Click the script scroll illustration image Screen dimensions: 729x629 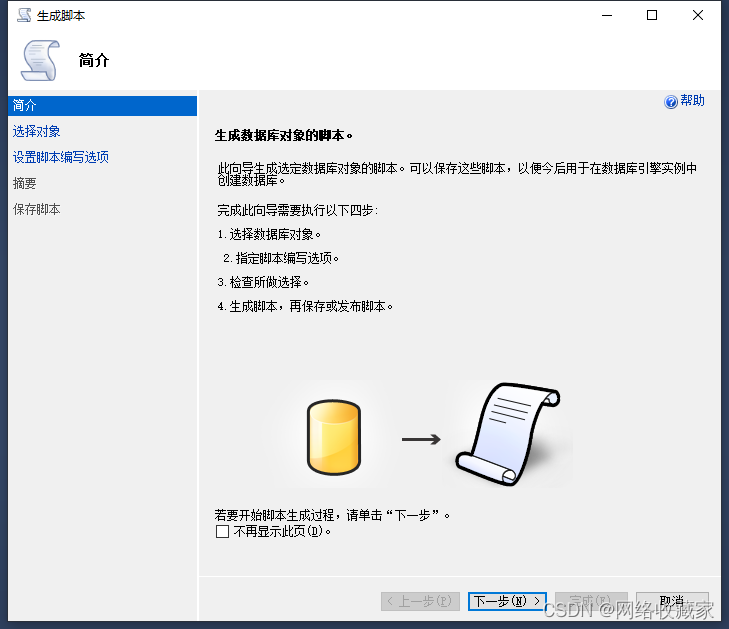[x=508, y=434]
